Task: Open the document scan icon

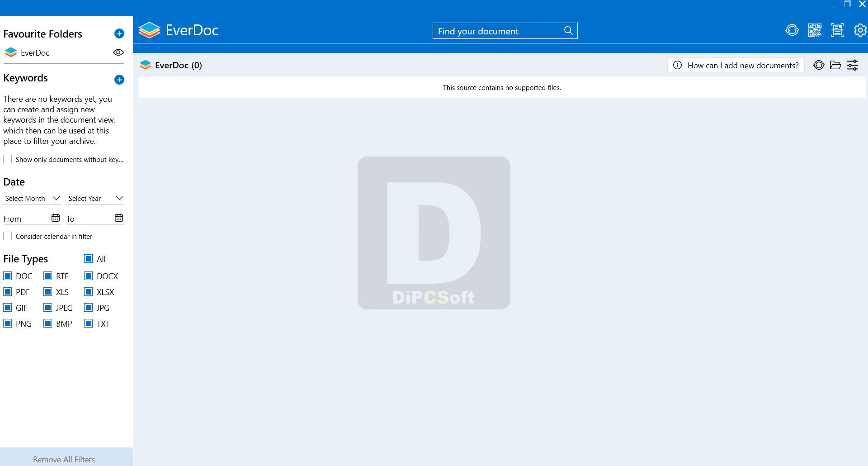Action: click(x=837, y=30)
